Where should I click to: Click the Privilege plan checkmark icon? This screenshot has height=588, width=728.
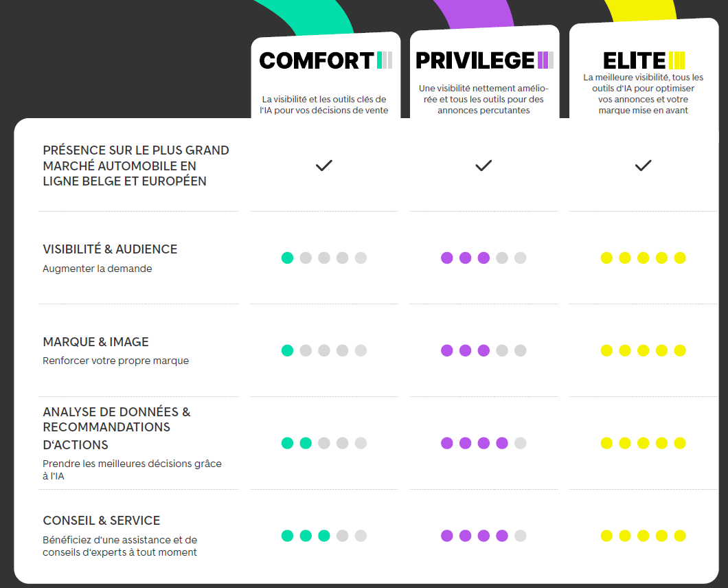click(x=484, y=166)
